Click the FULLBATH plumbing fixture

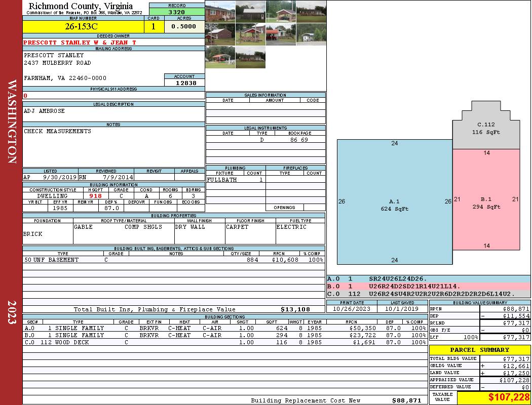222,180
